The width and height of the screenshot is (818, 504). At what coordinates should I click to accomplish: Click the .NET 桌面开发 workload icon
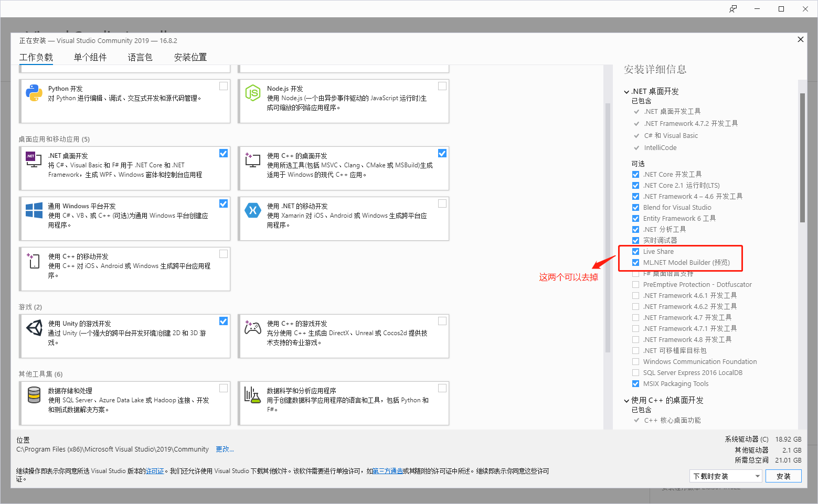(x=34, y=160)
